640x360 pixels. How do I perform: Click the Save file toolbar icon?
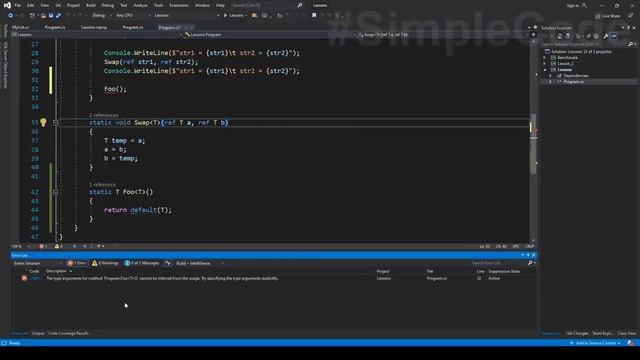(51, 16)
